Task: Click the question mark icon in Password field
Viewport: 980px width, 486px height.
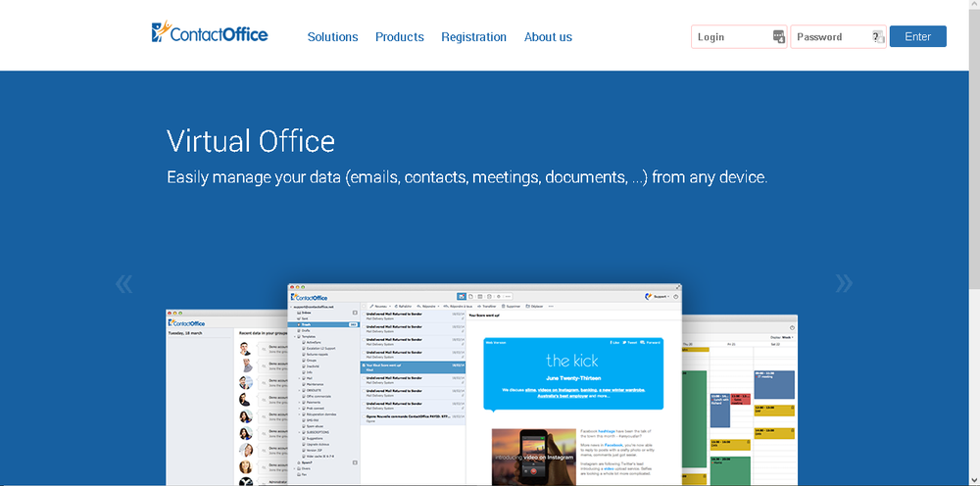Action: coord(878,37)
